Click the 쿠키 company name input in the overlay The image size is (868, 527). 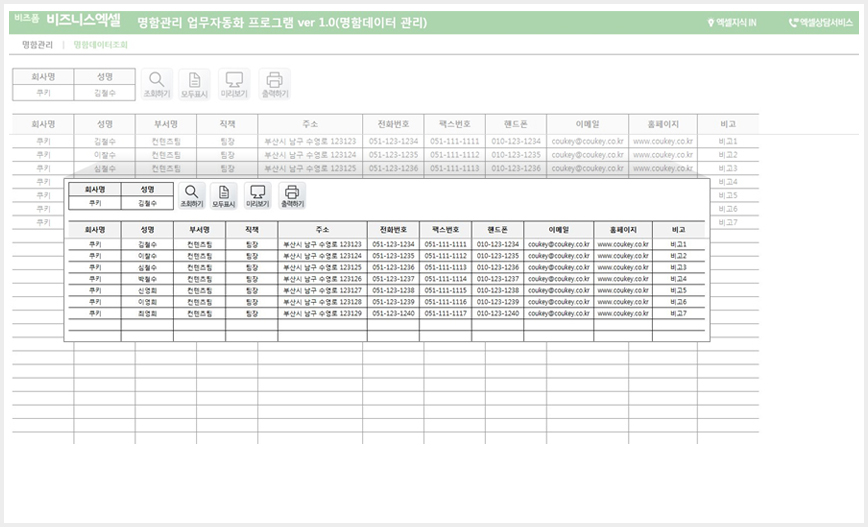point(95,203)
